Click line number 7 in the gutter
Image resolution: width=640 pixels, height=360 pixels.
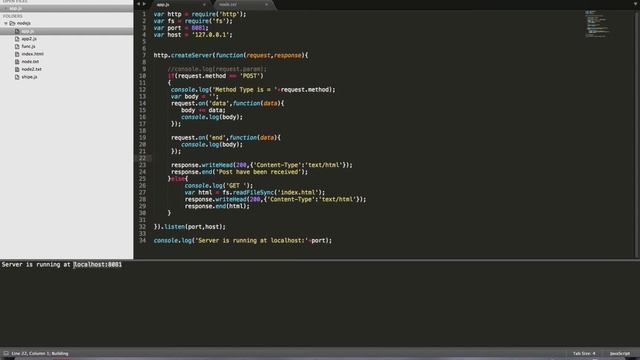point(144,55)
